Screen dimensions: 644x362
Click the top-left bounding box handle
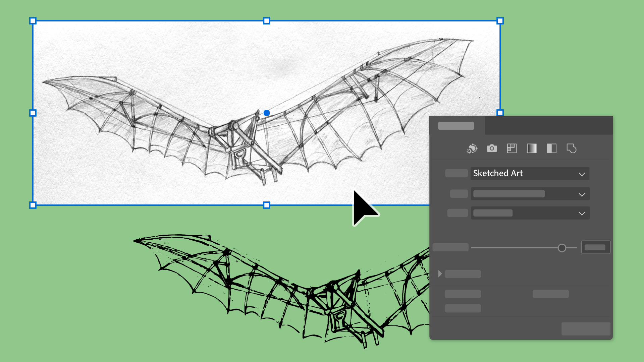33,21
